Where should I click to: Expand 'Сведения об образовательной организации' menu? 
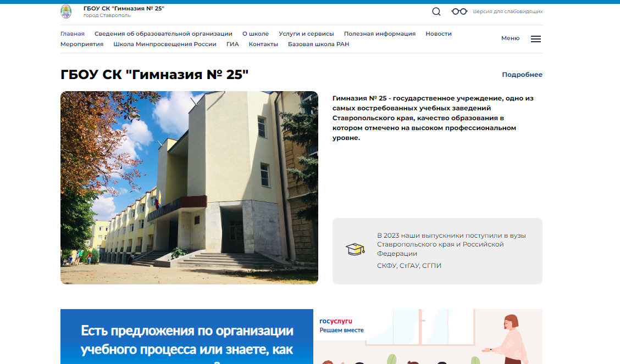coord(163,33)
